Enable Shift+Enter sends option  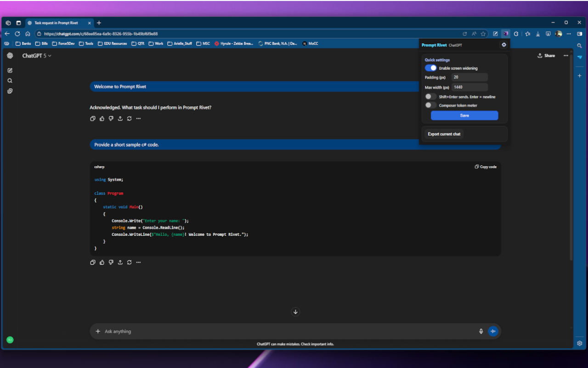click(x=431, y=97)
